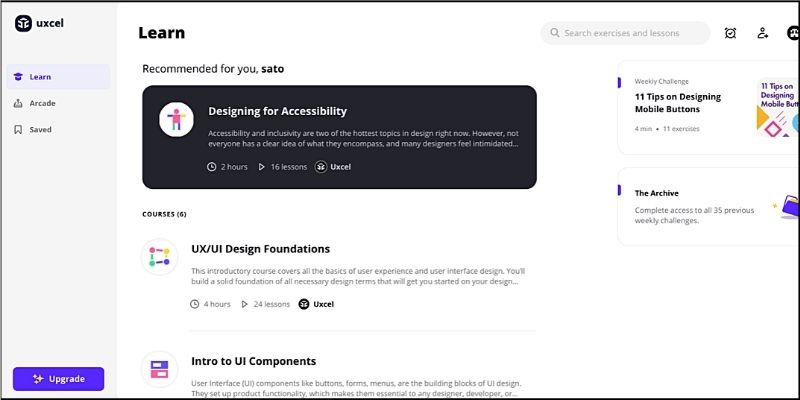800x400 pixels.
Task: Click the Designing for Accessibility course icon
Action: pyautogui.click(x=176, y=119)
